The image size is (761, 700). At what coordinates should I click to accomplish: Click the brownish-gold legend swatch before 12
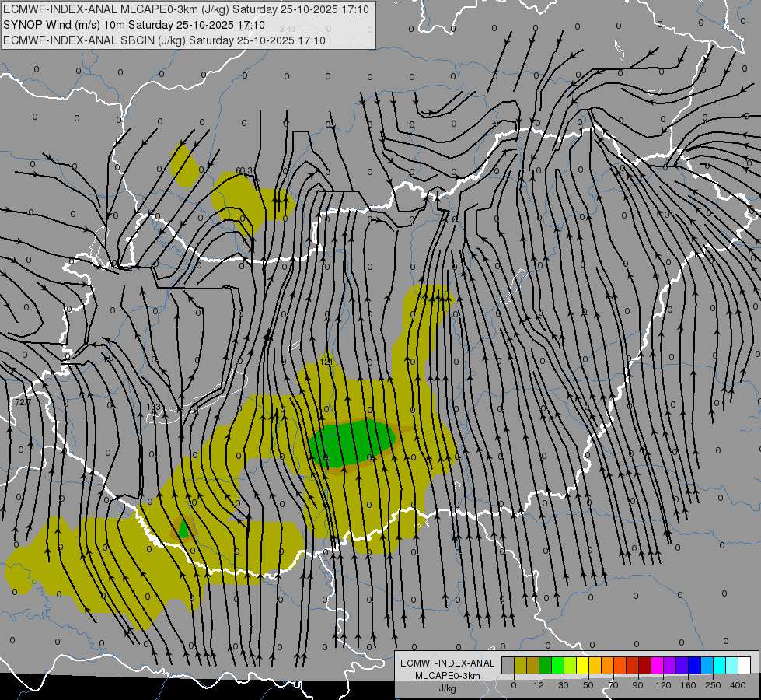pos(533,665)
